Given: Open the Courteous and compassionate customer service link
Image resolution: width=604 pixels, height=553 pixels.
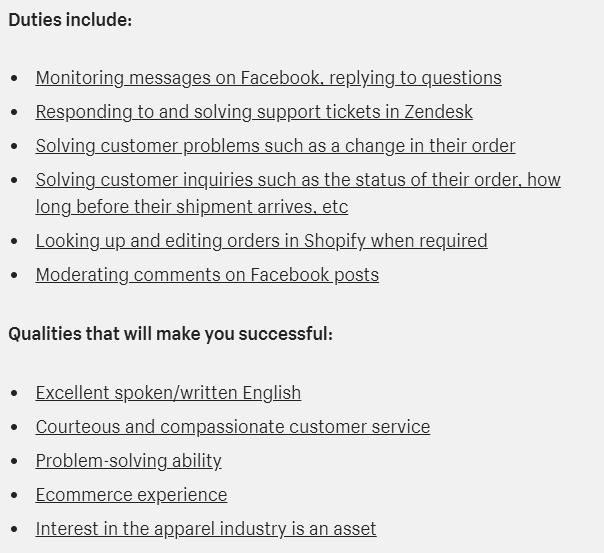Looking at the screenshot, I should tap(233, 427).
